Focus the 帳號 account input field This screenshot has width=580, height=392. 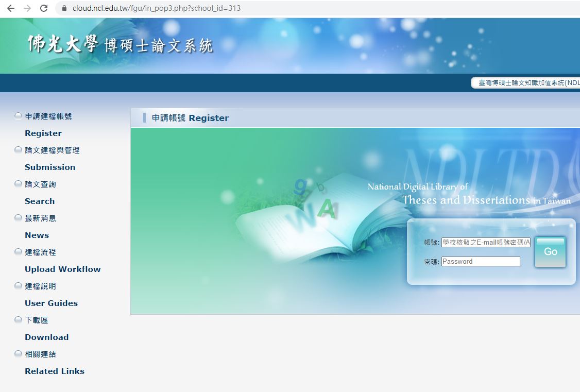point(486,242)
